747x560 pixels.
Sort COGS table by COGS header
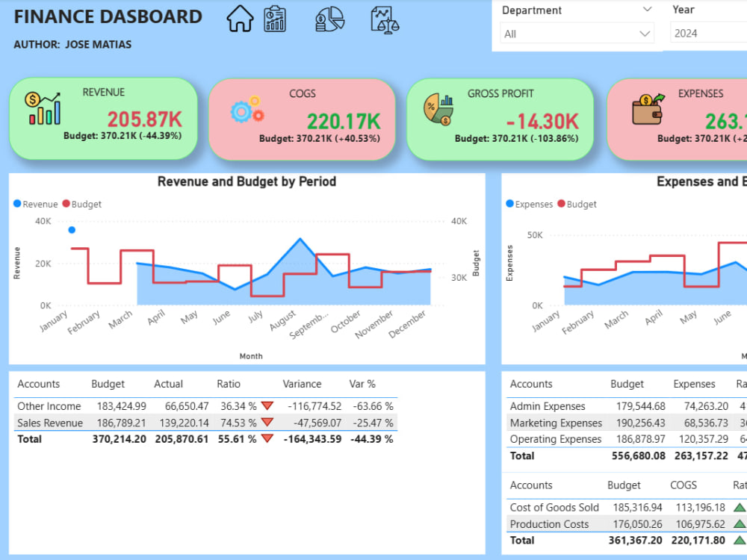684,485
